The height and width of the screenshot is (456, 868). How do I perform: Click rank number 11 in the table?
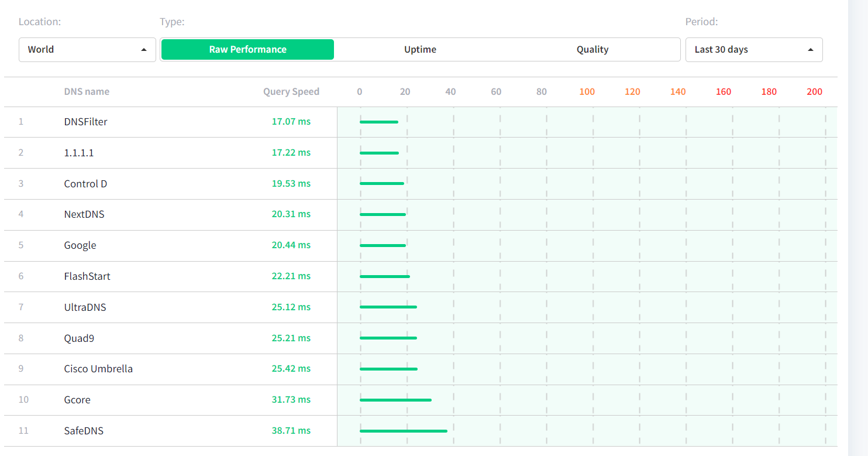tap(23, 431)
